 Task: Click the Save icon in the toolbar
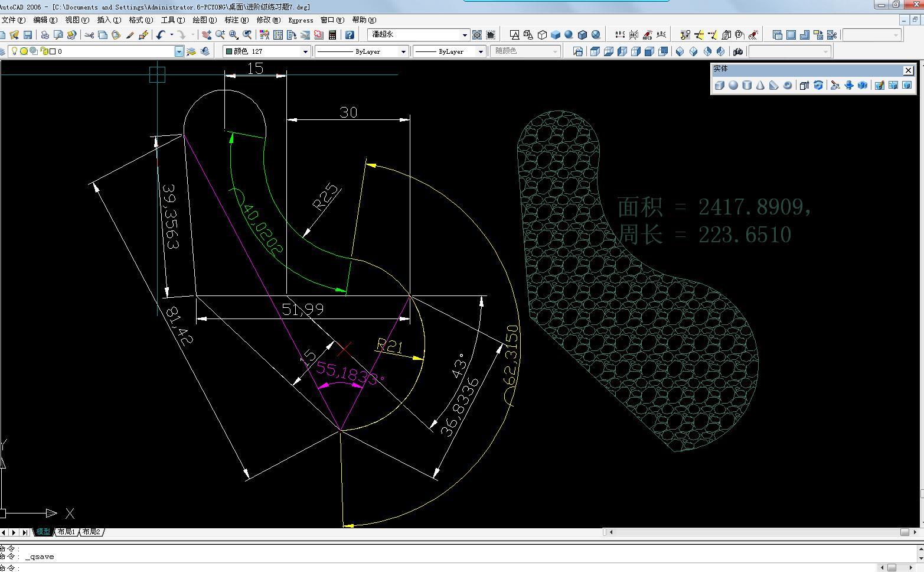click(28, 35)
